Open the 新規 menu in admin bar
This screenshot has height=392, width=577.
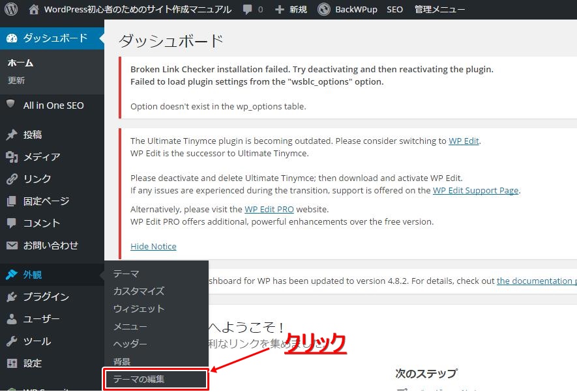tap(298, 10)
